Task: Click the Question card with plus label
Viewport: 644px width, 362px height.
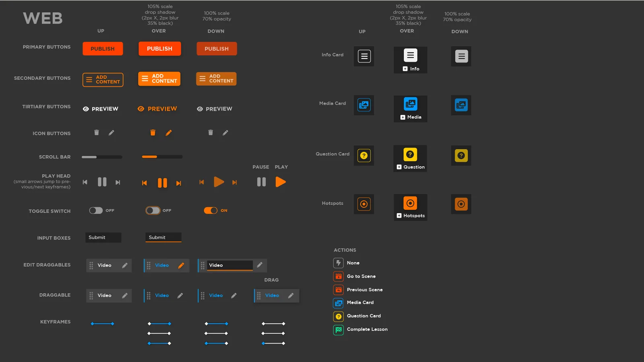Action: [x=410, y=158]
